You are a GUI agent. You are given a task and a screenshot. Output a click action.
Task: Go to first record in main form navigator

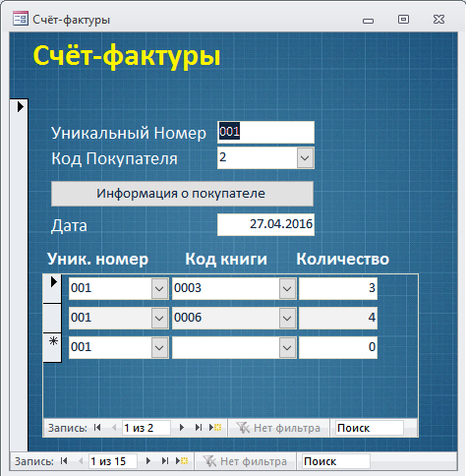pos(64,461)
